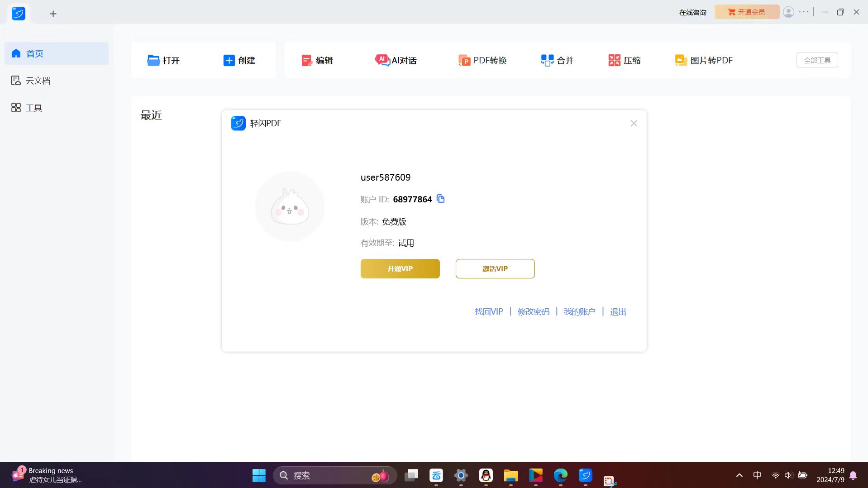Show hidden system tray icons
The image size is (868, 488).
[739, 475]
